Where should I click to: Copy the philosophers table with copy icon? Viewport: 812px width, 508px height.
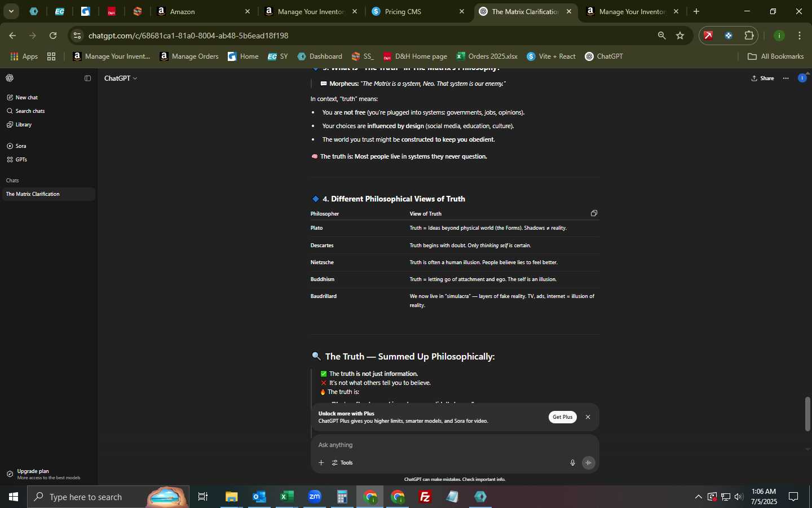[x=594, y=213]
